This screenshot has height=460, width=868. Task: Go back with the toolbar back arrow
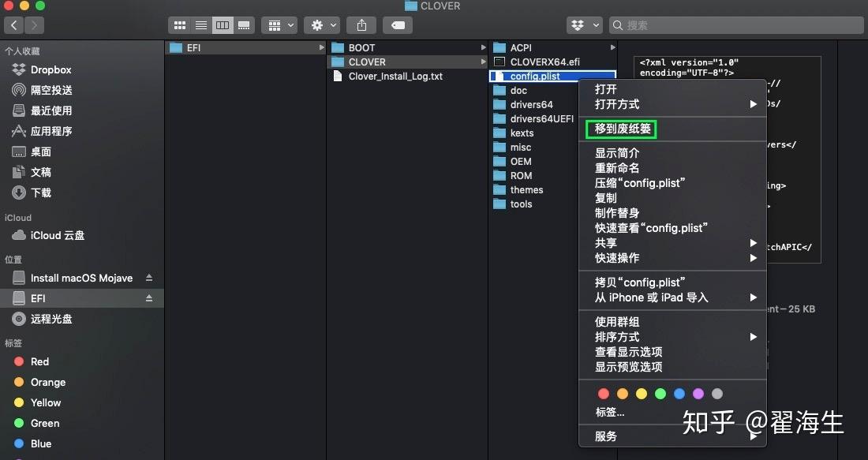(14, 25)
